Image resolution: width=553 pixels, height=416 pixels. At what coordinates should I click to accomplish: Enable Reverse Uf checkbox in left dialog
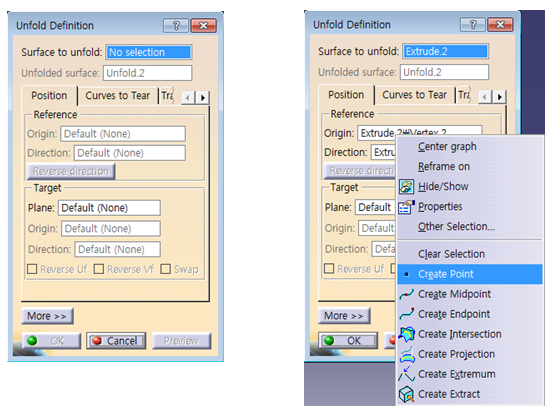32,269
